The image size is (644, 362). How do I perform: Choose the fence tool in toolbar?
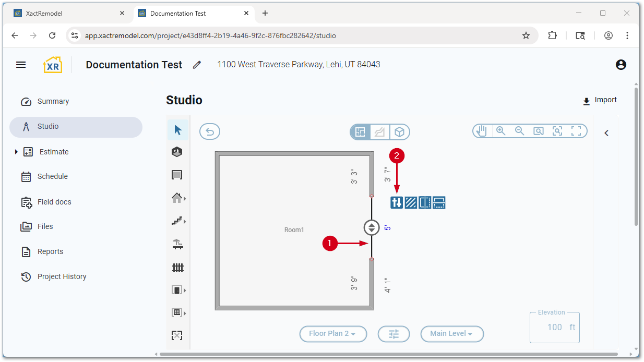pos(178,268)
